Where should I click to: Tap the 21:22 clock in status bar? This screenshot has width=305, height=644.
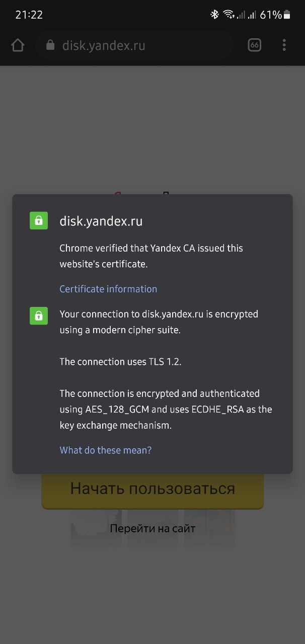[x=29, y=15]
